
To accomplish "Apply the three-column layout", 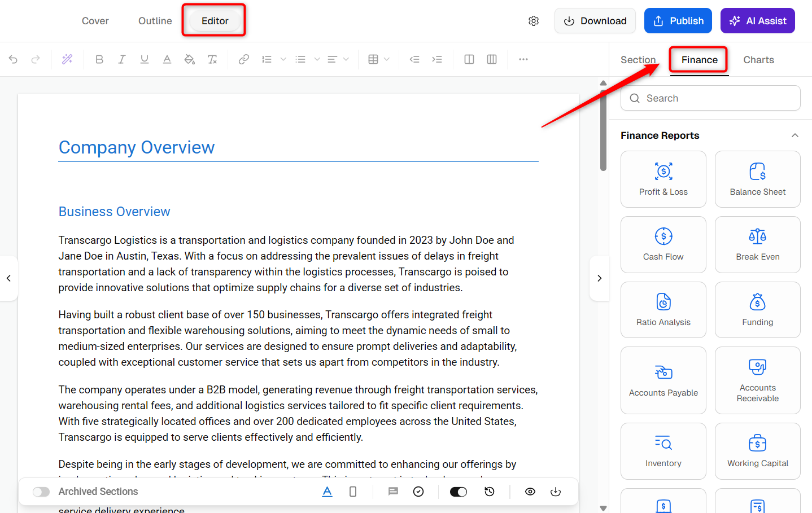I will point(492,59).
